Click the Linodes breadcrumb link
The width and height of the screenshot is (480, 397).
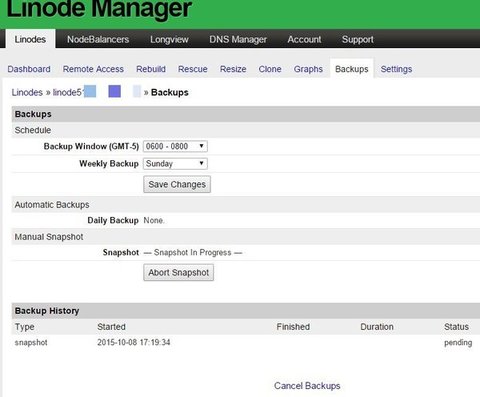click(27, 92)
